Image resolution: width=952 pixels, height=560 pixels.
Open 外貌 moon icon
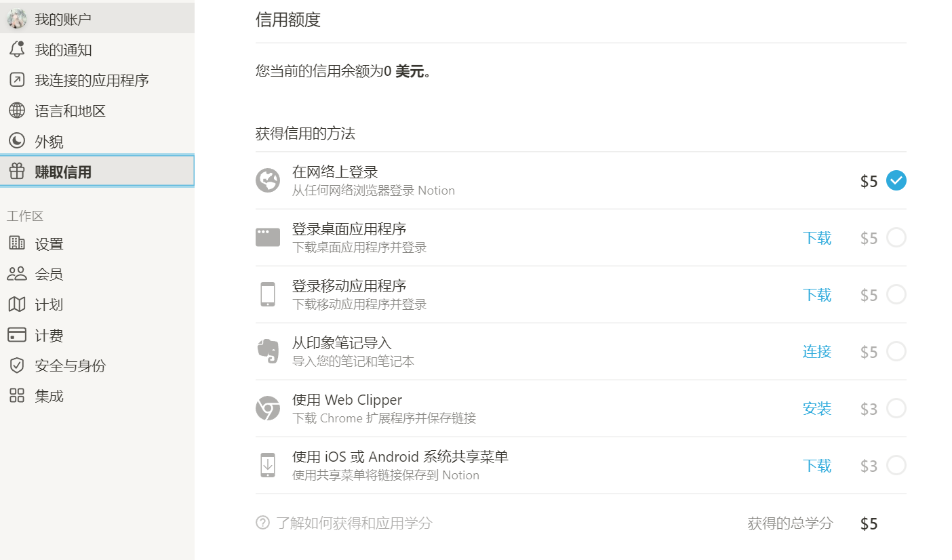(17, 141)
